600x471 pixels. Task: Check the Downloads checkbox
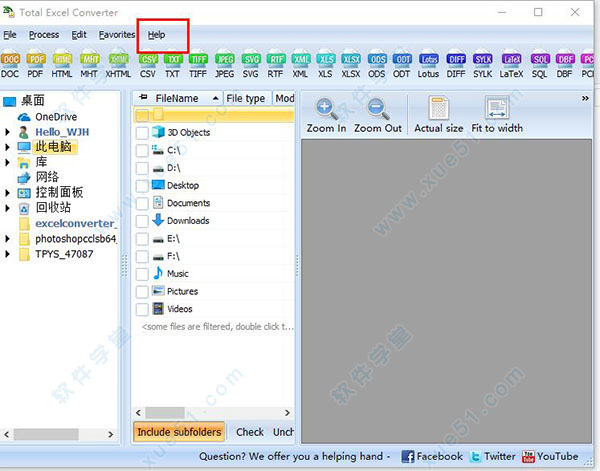pos(142,221)
